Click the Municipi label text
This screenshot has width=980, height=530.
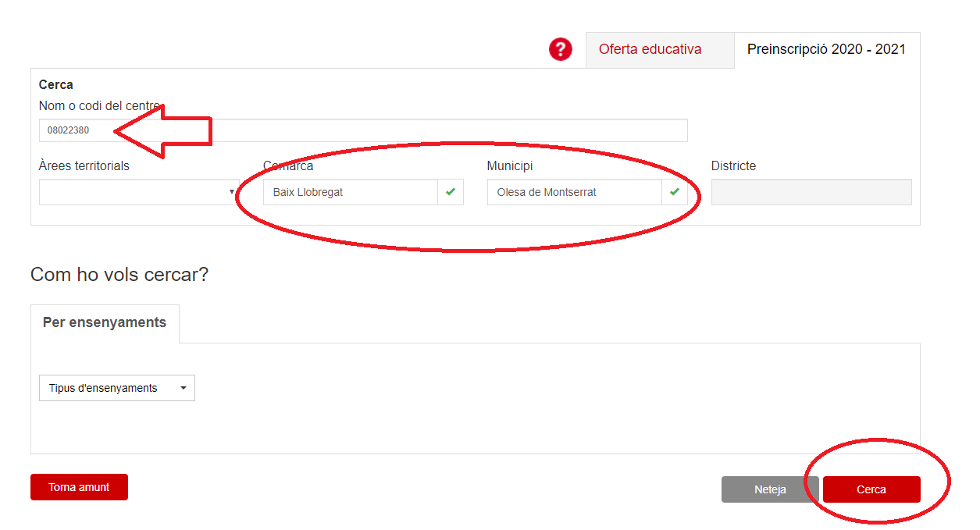[510, 166]
